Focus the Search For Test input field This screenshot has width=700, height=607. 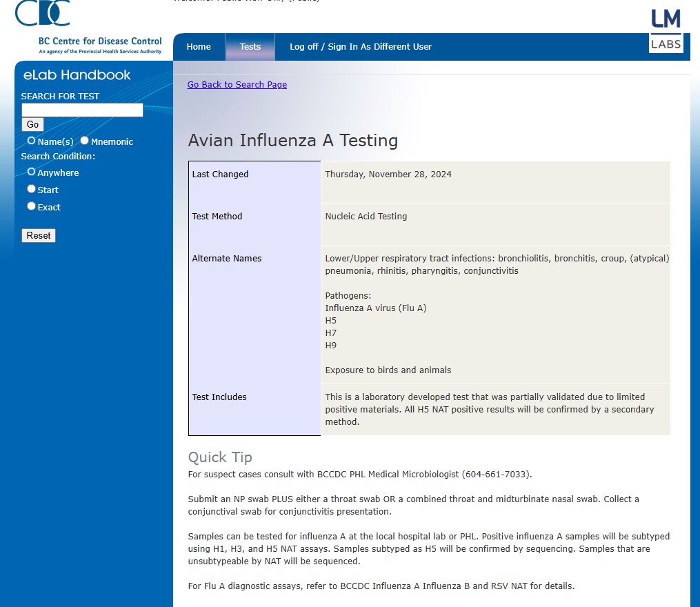click(x=82, y=110)
